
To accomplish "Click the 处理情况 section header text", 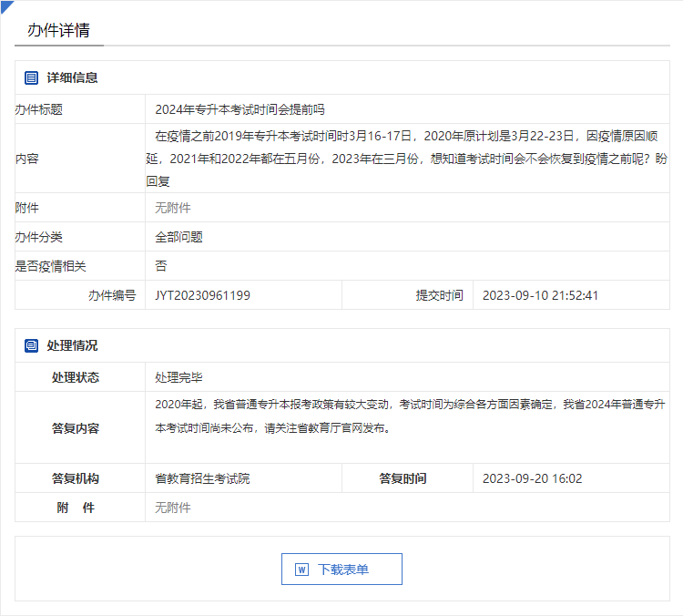I will [73, 346].
